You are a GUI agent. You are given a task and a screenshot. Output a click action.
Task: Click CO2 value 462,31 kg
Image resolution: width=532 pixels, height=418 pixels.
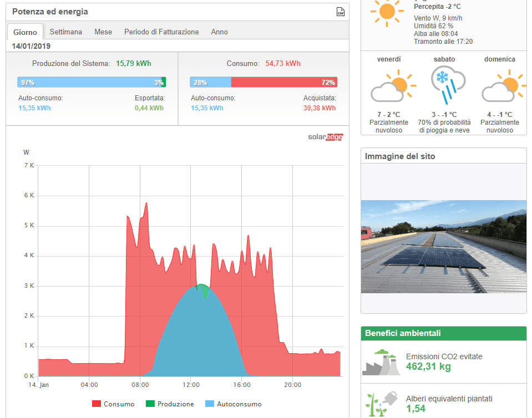pos(428,366)
